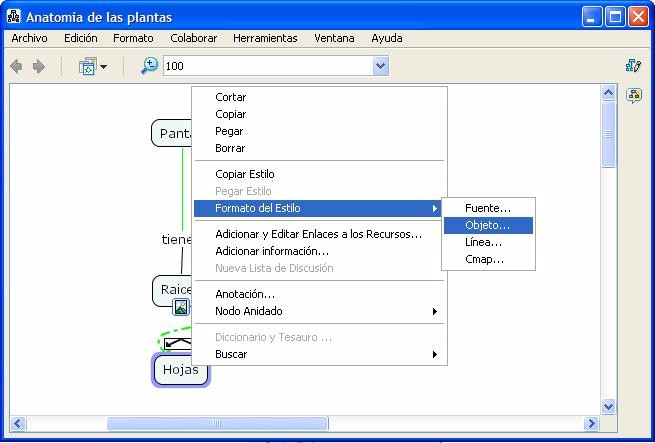Image resolution: width=655 pixels, height=443 pixels.
Task: Open the views list toolbar icon
Action: point(92,66)
